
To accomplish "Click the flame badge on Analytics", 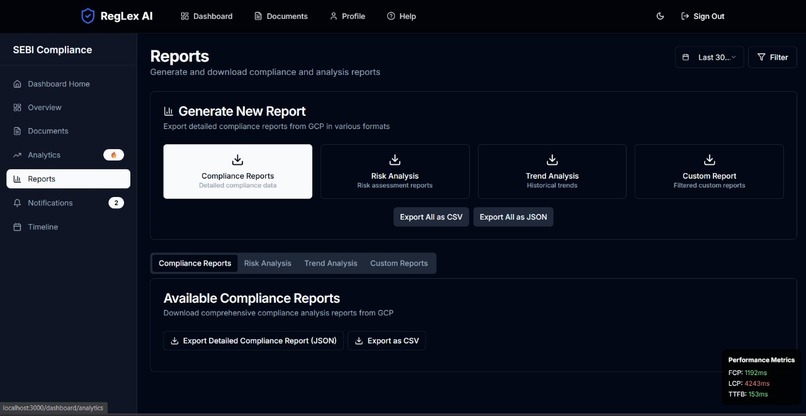I will [x=114, y=155].
